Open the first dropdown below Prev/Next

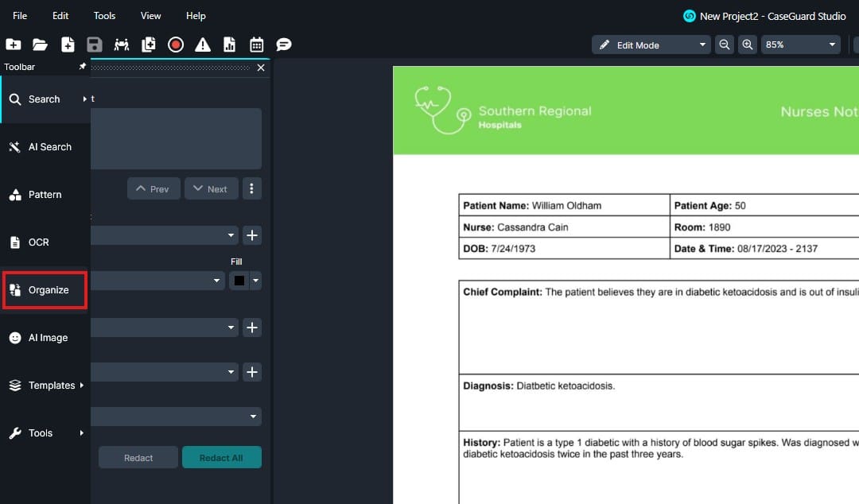pos(165,235)
